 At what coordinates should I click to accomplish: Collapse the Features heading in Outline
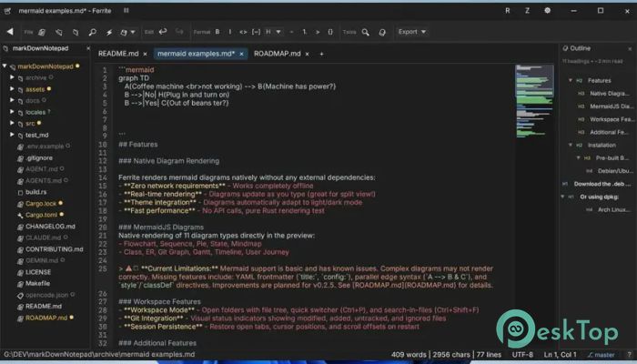click(571, 80)
